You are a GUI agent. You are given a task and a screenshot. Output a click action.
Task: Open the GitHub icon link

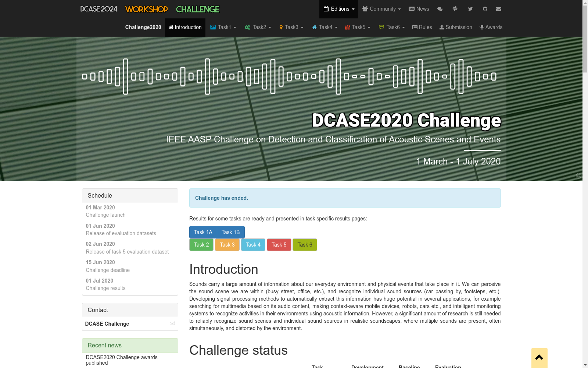click(485, 9)
